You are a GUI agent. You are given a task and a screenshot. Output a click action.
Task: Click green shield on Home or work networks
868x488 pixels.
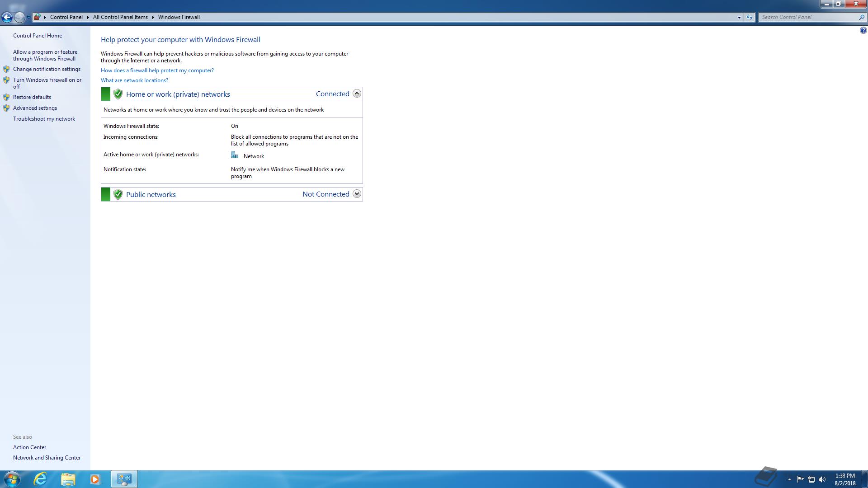point(118,94)
